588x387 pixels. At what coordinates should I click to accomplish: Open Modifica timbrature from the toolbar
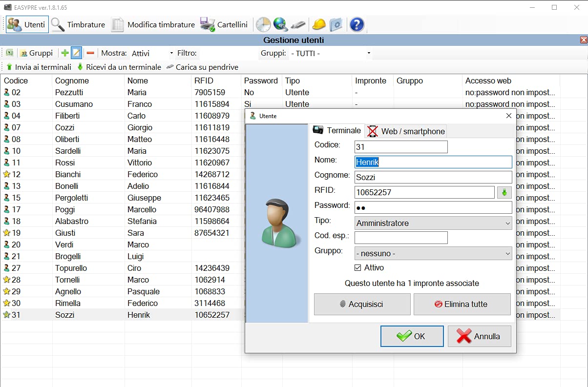(153, 24)
